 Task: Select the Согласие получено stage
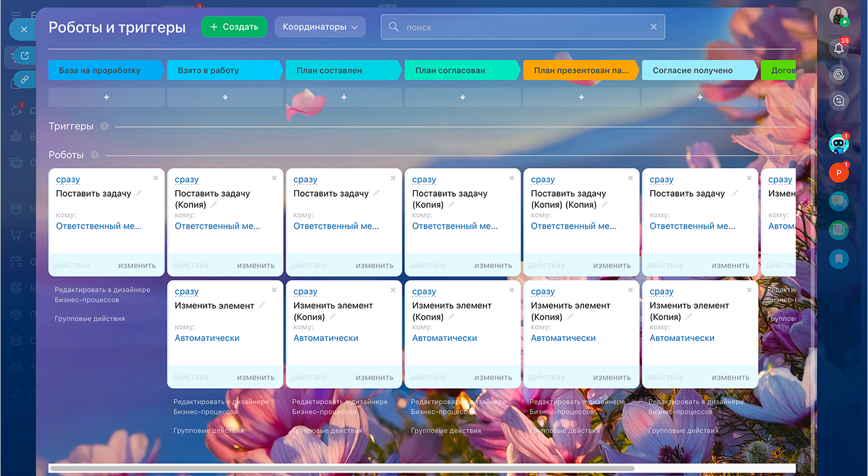pyautogui.click(x=700, y=70)
